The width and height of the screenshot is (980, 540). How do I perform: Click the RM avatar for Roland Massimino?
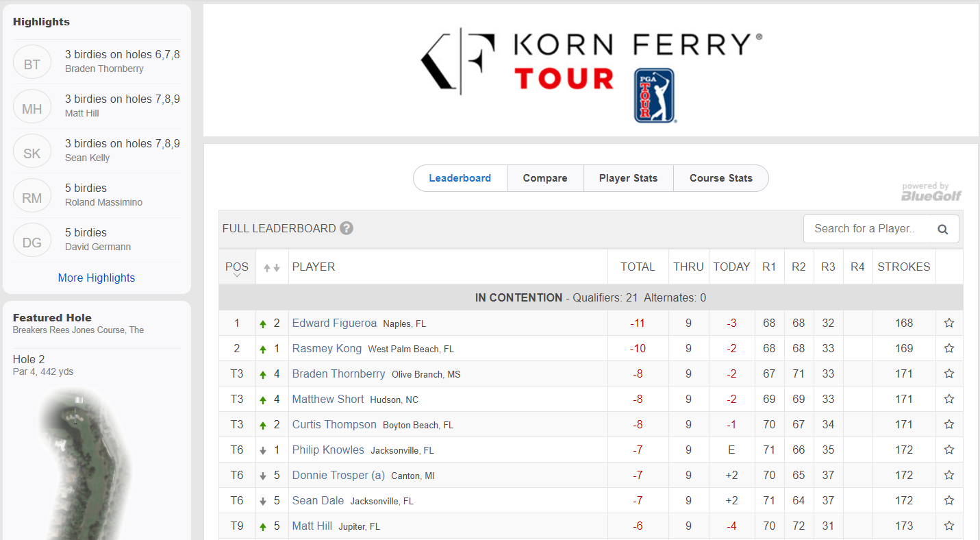tap(32, 198)
